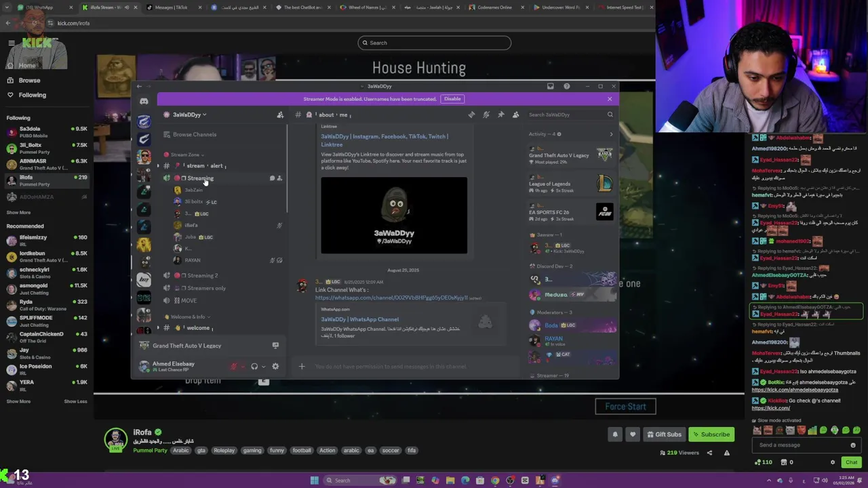This screenshot has width=868, height=488.
Task: Click the Kick notification bell for iRofa
Action: click(x=615, y=434)
